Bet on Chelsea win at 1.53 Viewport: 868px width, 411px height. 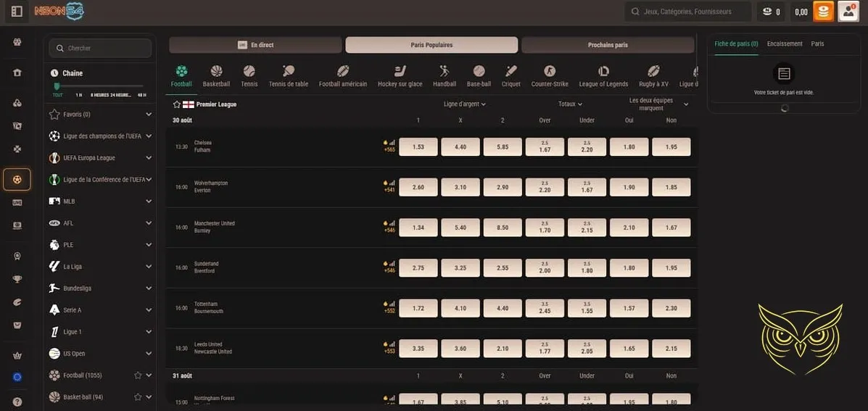tap(418, 147)
